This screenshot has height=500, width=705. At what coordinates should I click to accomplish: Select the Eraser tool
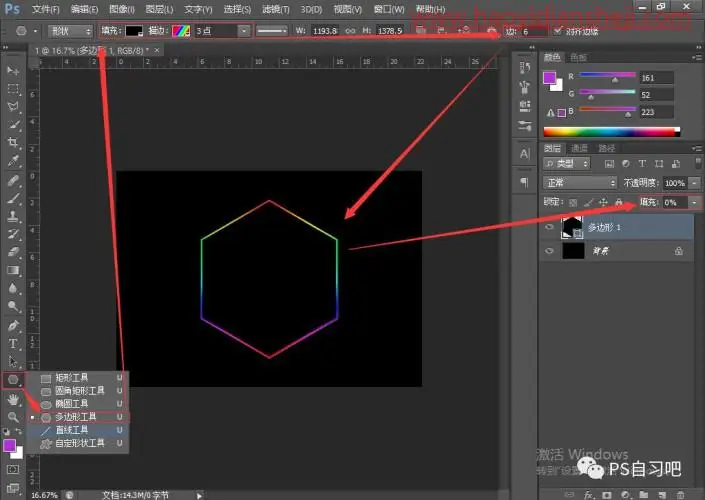tap(13, 252)
